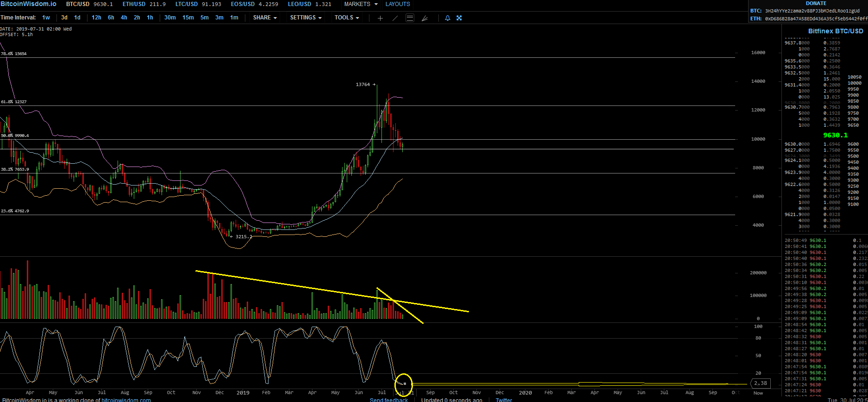Click the 2.38 indicator value marker

pos(761,383)
